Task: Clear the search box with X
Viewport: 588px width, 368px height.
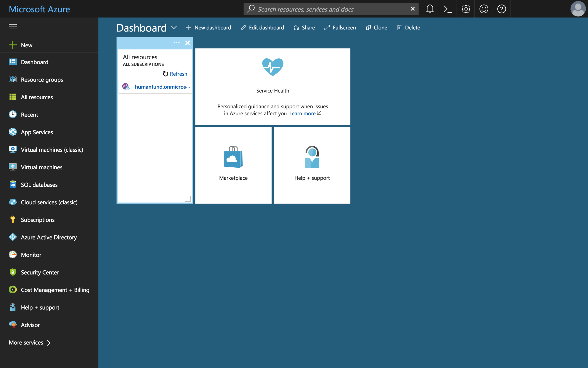Action: [413, 9]
